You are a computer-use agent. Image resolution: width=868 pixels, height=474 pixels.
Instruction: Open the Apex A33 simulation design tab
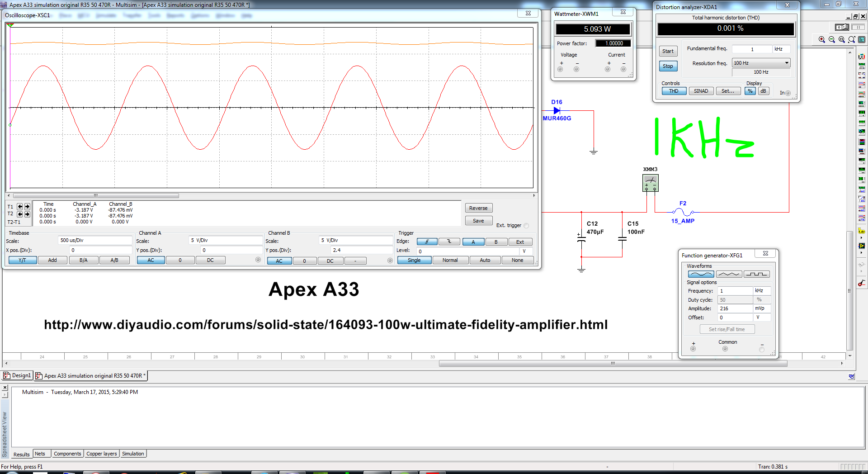tap(91, 375)
